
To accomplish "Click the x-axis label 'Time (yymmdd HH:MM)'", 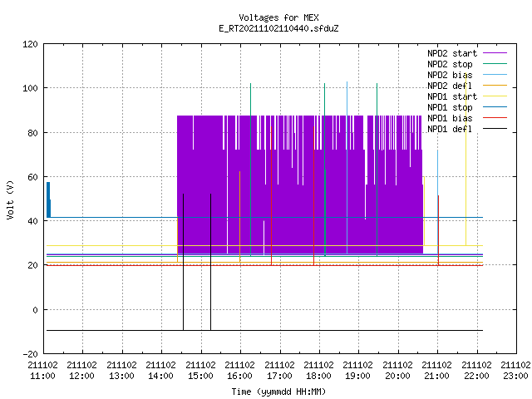I will [x=278, y=392].
